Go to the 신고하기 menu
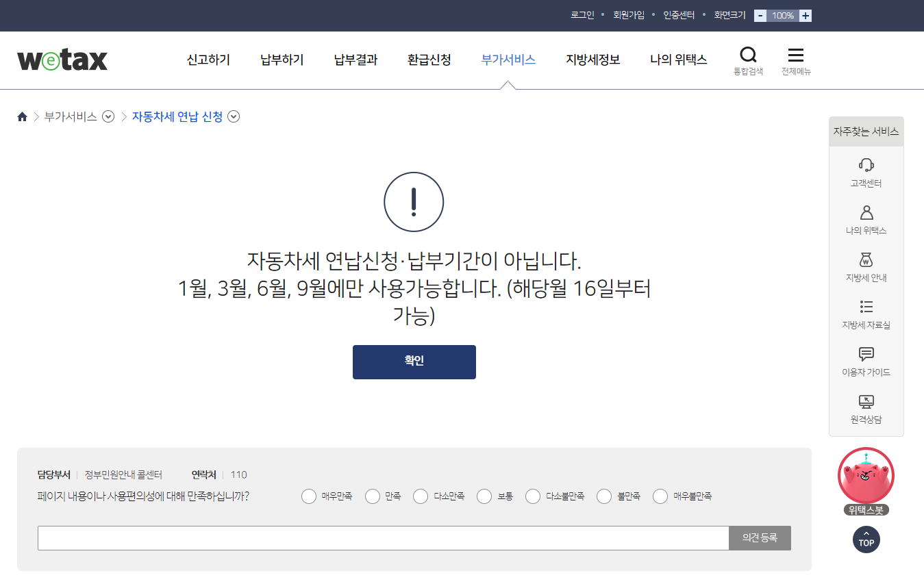 [x=208, y=60]
